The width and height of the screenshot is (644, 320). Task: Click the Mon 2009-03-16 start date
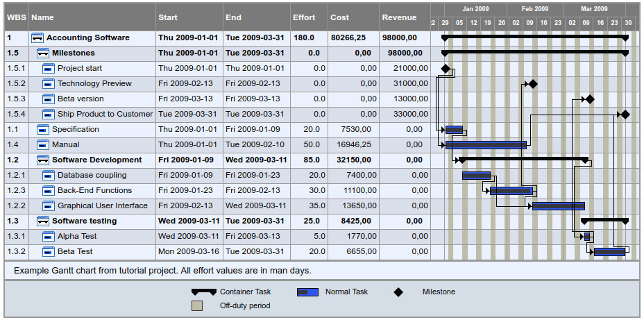[189, 251]
